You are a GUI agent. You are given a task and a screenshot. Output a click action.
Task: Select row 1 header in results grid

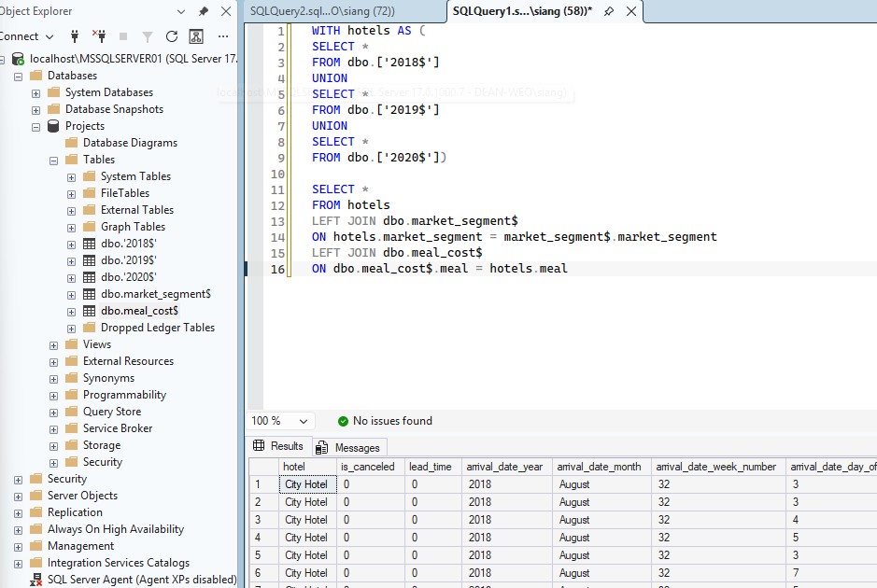[x=263, y=484]
